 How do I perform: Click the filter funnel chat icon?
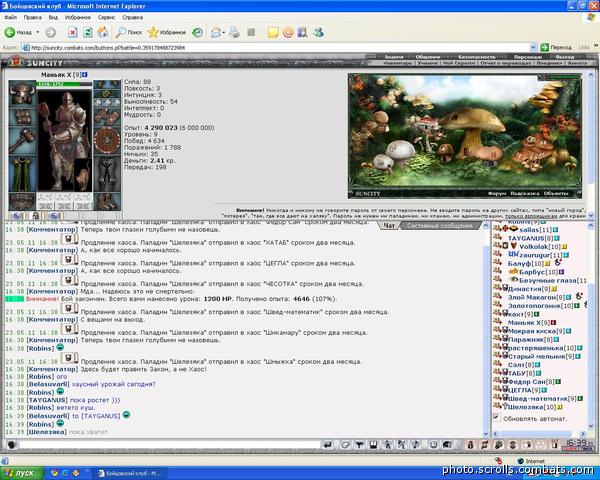tap(359, 445)
